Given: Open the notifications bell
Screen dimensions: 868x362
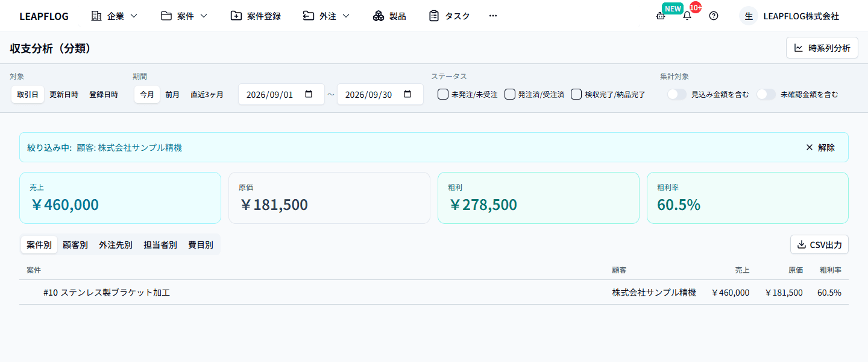Looking at the screenshot, I should [687, 16].
